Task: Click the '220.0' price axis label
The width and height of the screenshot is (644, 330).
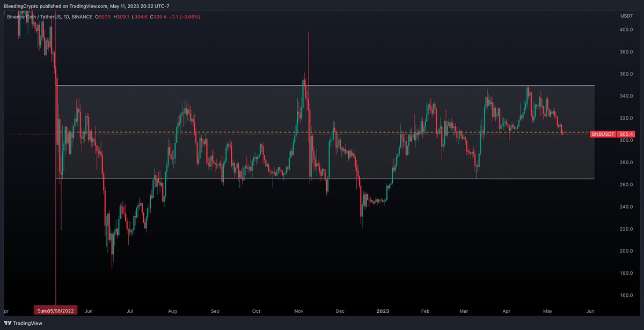Action: click(627, 229)
